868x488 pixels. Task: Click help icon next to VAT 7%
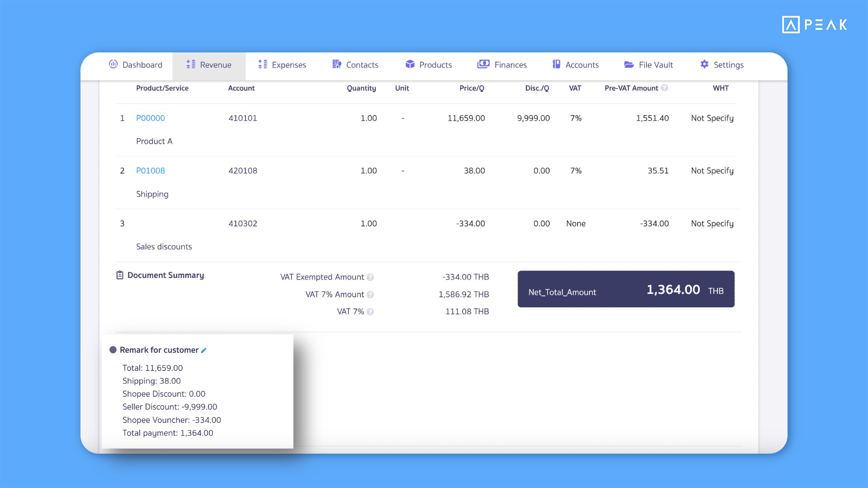coord(370,312)
